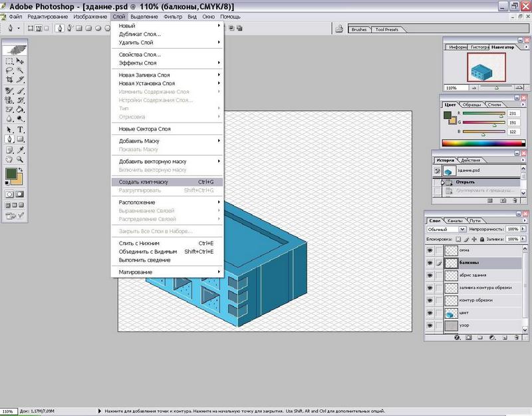The width and height of the screenshot is (532, 416).
Task: Toggle visibility of the "цвет" layer
Action: pos(430,313)
